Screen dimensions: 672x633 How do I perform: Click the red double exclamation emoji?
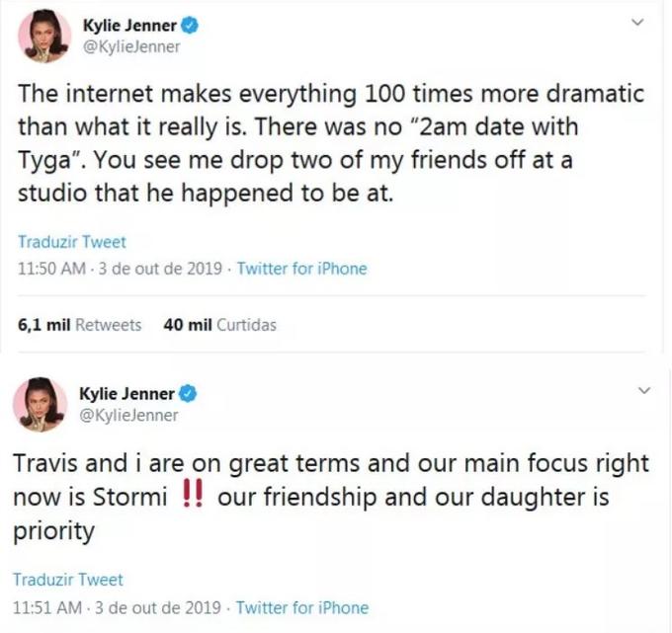click(195, 497)
